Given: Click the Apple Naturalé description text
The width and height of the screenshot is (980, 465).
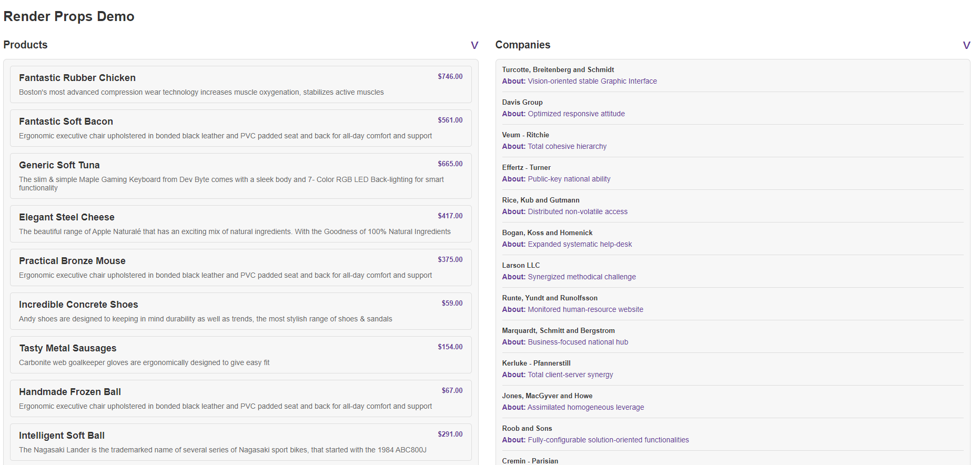Looking at the screenshot, I should point(235,231).
